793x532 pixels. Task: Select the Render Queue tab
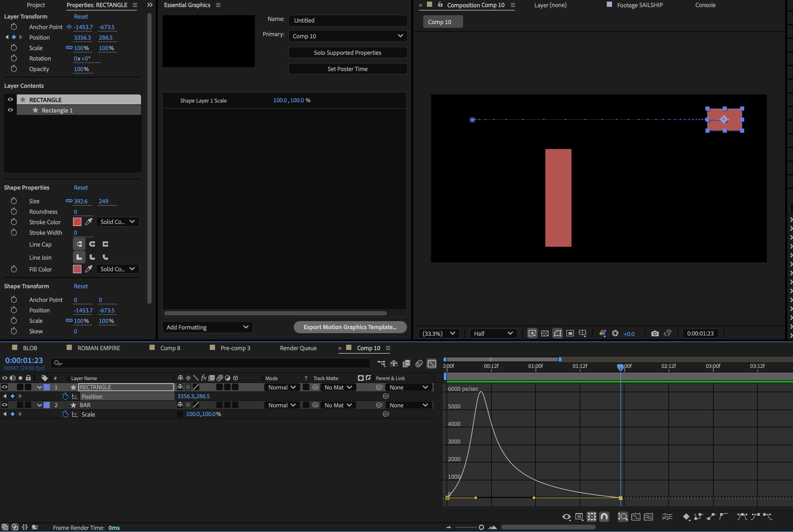pyautogui.click(x=298, y=348)
